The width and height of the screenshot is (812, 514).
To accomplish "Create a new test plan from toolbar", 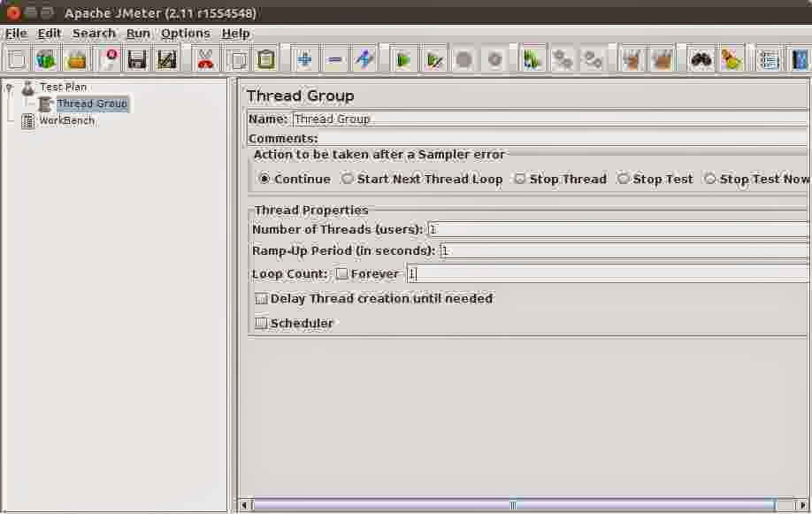I will coord(16,60).
